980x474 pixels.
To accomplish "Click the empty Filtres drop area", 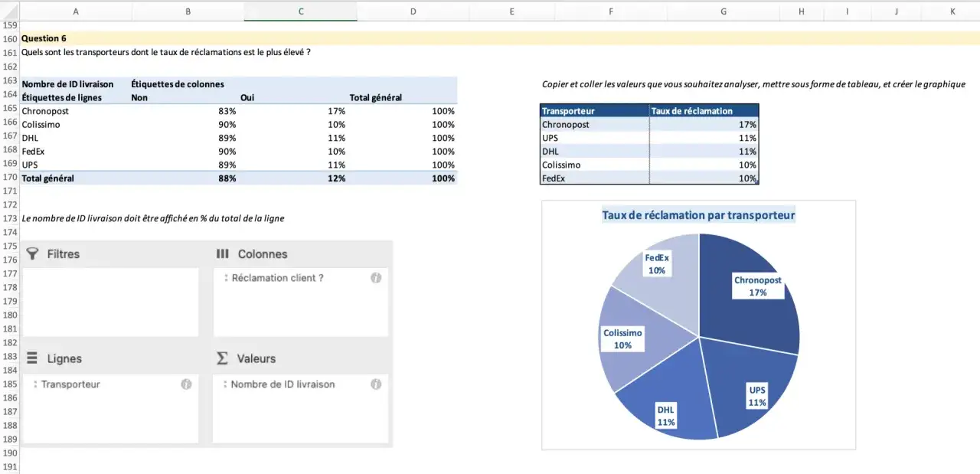I will point(110,302).
